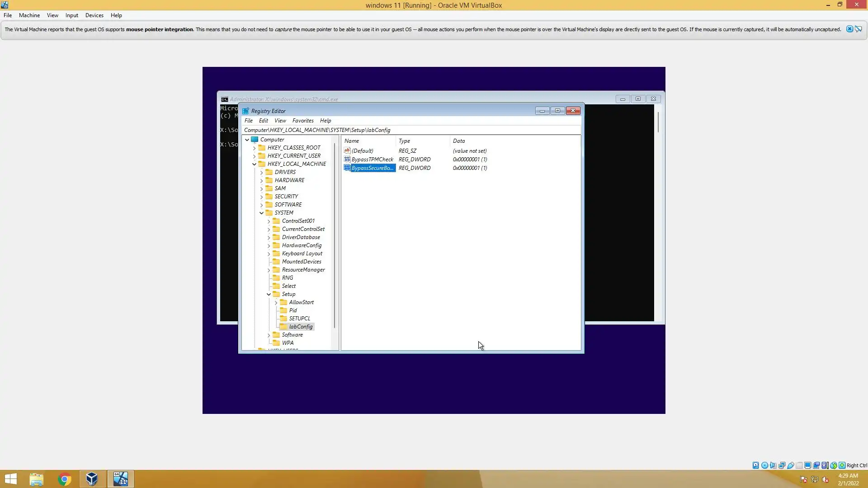The image size is (868, 488).
Task: Open Chrome from the Windows taskbar
Action: point(65,479)
